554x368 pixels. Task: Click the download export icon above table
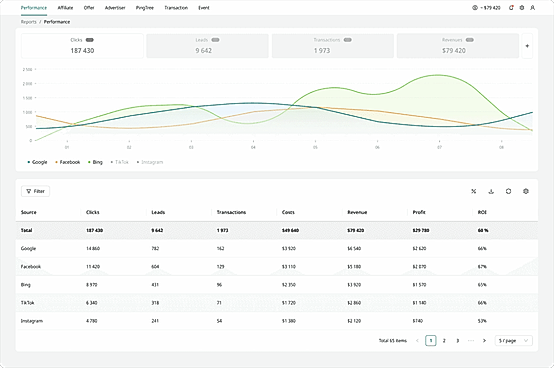[x=491, y=191]
